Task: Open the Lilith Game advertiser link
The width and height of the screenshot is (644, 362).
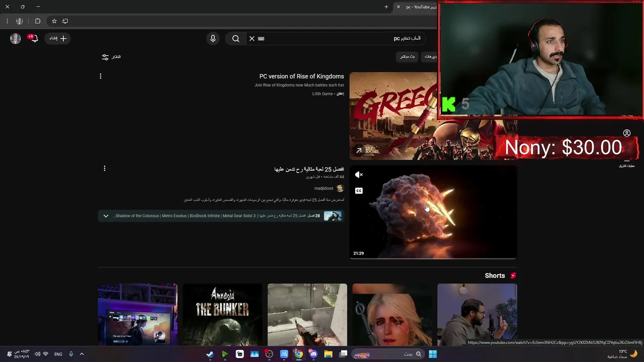Action: tap(323, 94)
